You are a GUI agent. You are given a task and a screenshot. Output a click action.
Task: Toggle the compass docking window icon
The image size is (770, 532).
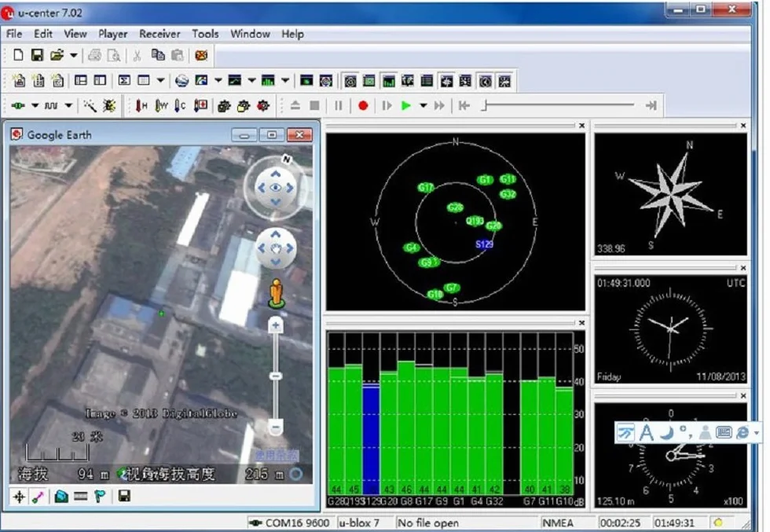(x=446, y=81)
